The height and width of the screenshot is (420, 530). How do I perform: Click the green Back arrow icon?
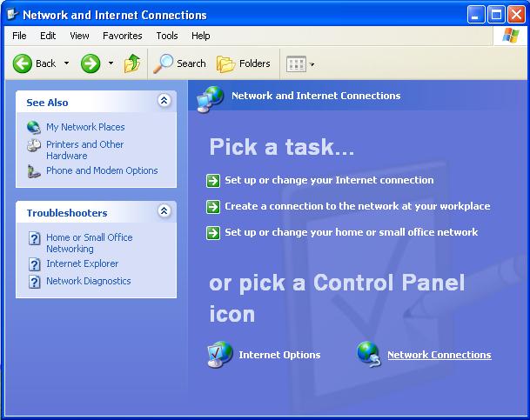(23, 63)
